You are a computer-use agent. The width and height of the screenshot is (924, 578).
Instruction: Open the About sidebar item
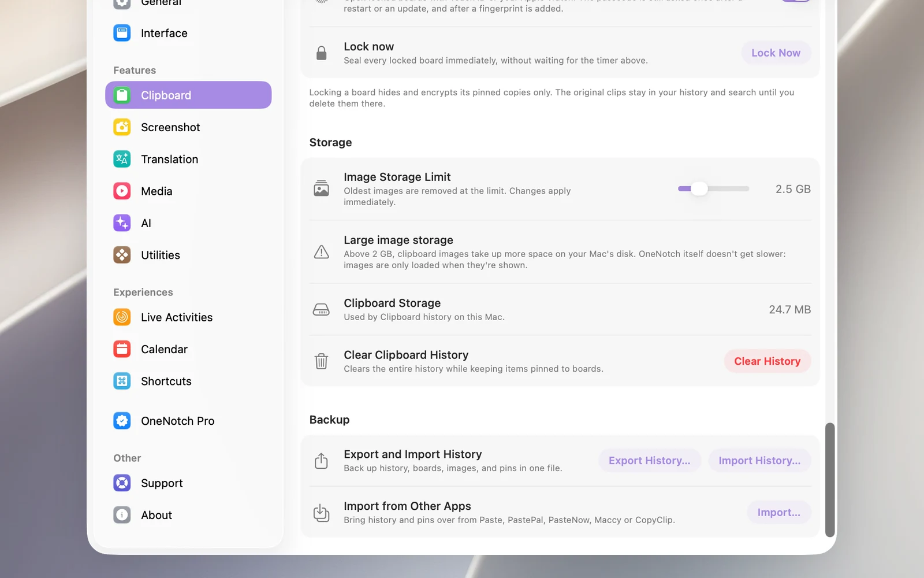pos(188,515)
